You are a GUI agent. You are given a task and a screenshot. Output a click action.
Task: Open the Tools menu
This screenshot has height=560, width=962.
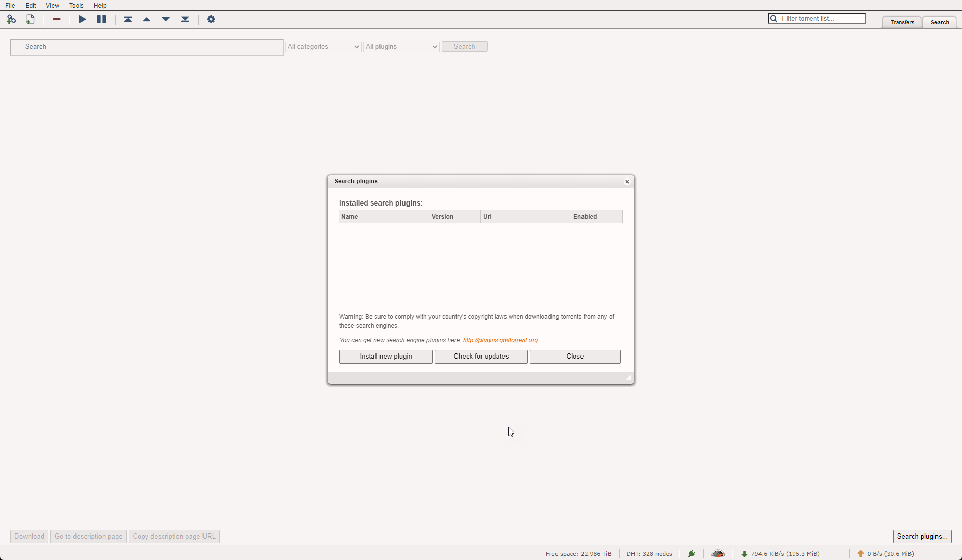[x=77, y=5]
